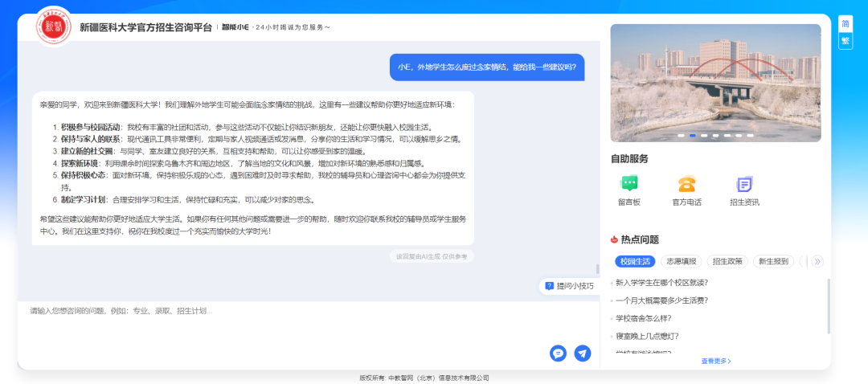Select the second carousel indicator dot
This screenshot has width=868, height=384.
tap(693, 136)
